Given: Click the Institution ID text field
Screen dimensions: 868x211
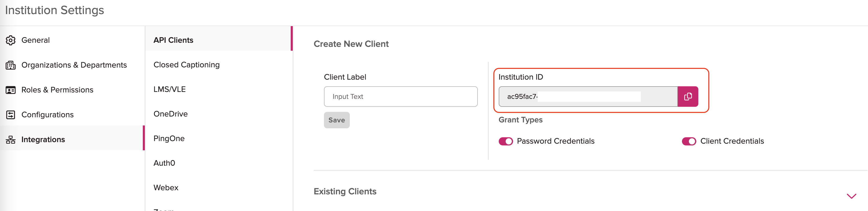Looking at the screenshot, I should point(588,97).
